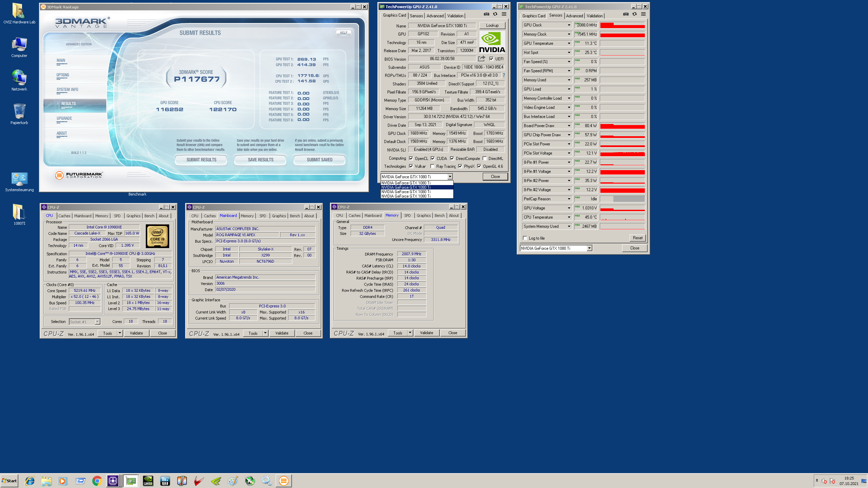This screenshot has width=868, height=488.
Task: Open NVIDIA Inspector icon in taskbar
Action: 148,481
